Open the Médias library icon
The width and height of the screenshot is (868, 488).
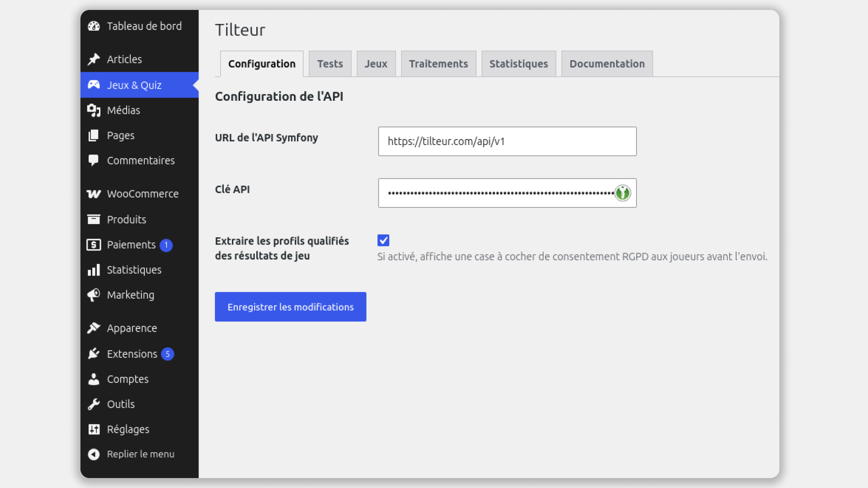point(94,110)
